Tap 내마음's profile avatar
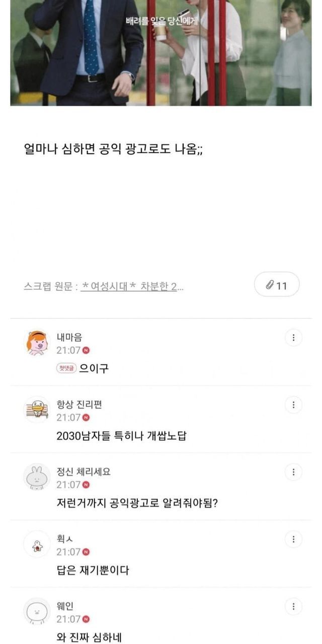 [37, 343]
